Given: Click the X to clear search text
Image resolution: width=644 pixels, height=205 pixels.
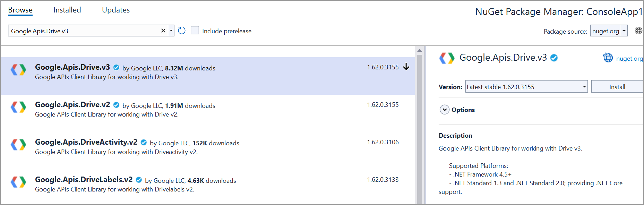Looking at the screenshot, I should [x=163, y=31].
